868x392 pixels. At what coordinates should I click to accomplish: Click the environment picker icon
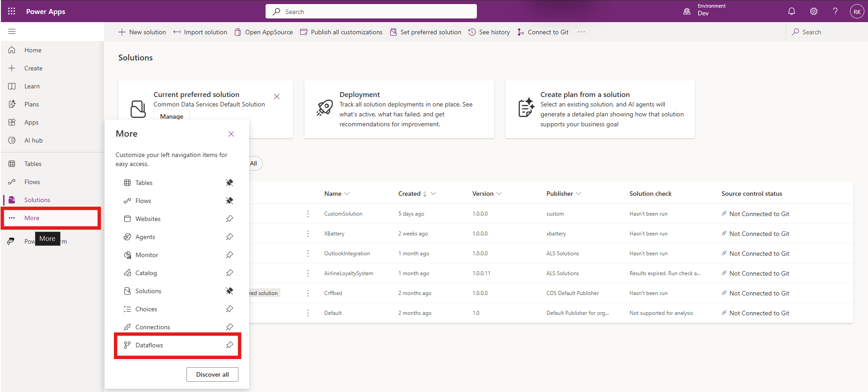687,11
